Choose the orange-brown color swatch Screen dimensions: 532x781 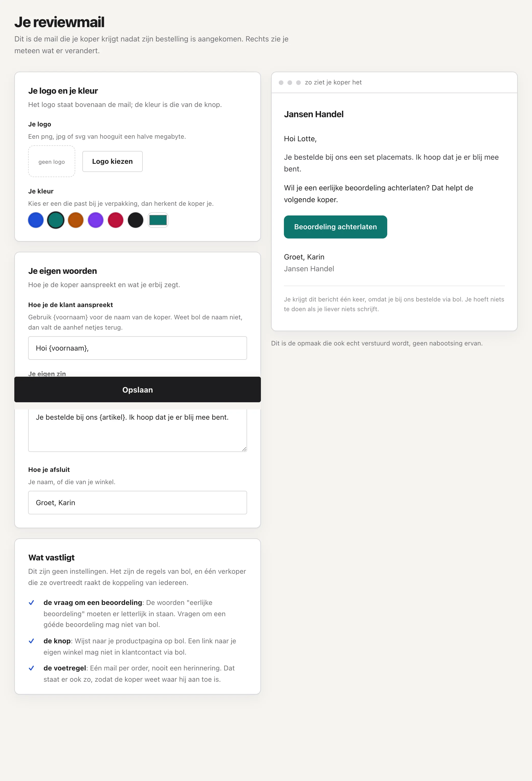tap(75, 220)
